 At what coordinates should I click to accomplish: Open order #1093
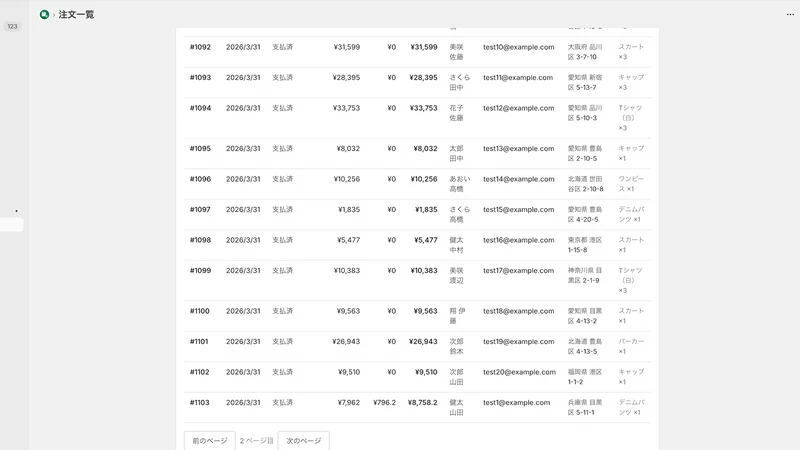(200, 78)
